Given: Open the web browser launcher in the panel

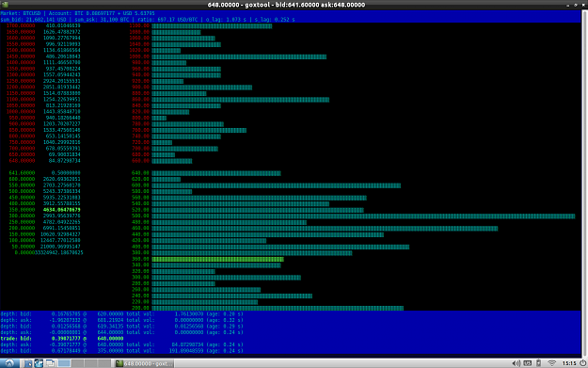Looking at the screenshot, I should pos(39,363).
